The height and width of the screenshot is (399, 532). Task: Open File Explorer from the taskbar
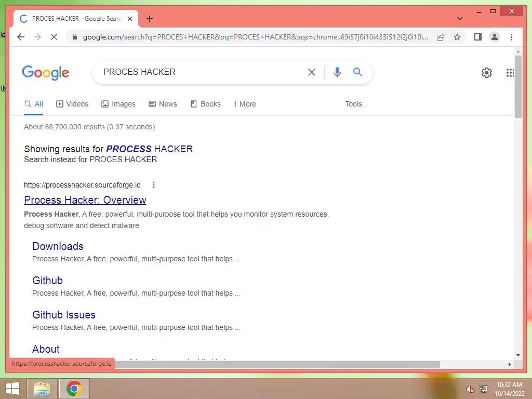tap(42, 389)
